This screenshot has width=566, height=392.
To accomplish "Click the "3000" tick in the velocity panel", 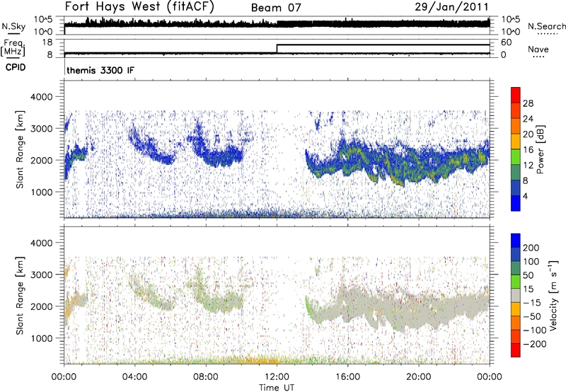I will click(x=42, y=275).
